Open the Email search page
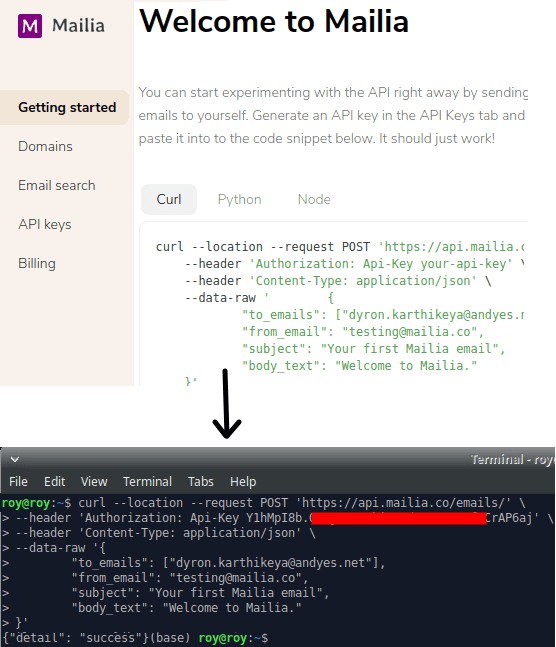Image resolution: width=556 pixels, height=647 pixels. [x=57, y=185]
